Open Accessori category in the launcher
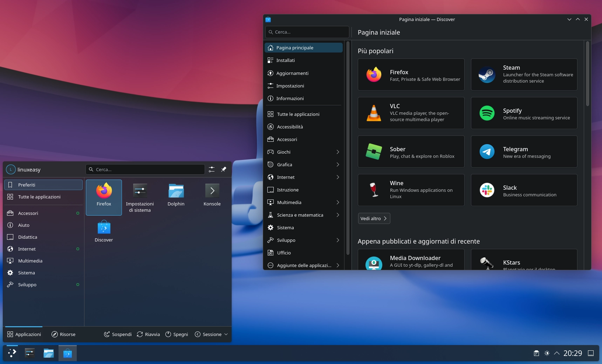This screenshot has height=364, width=602. tap(43, 213)
